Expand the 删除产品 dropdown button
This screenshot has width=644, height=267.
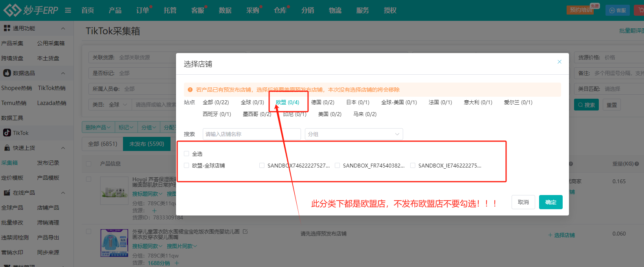[x=98, y=127]
